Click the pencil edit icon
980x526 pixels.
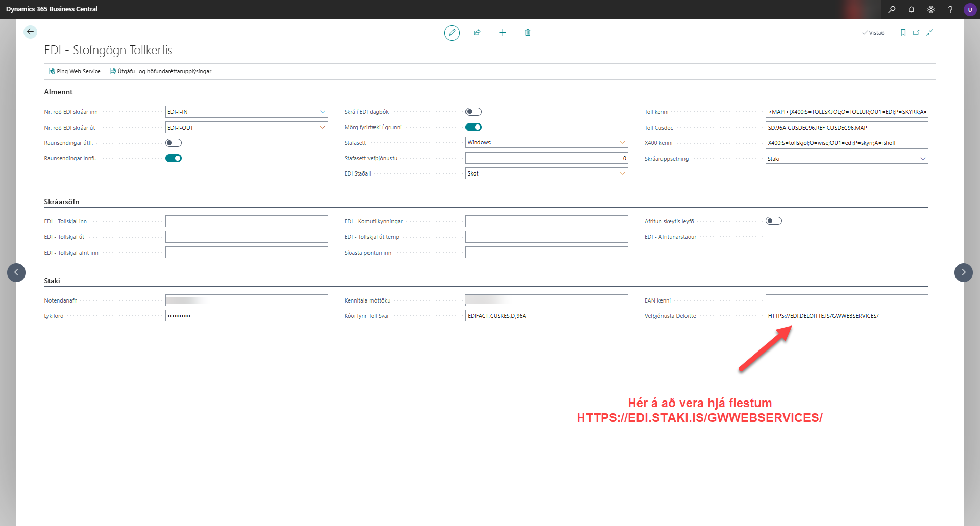pyautogui.click(x=452, y=33)
